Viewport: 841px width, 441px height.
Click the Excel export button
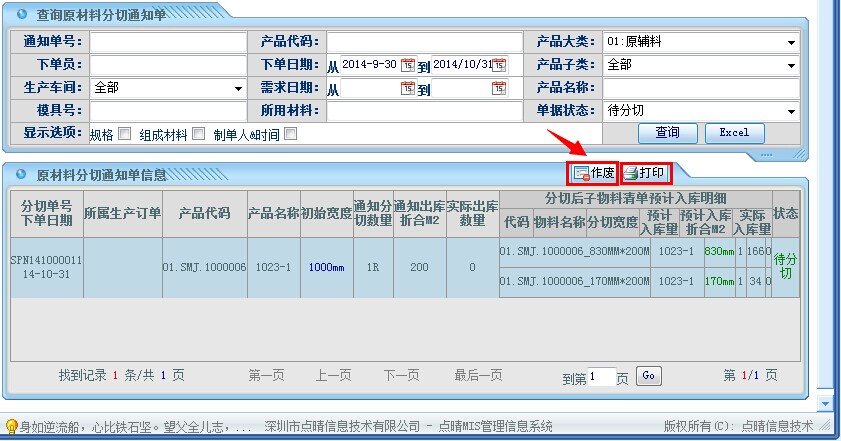(x=733, y=133)
